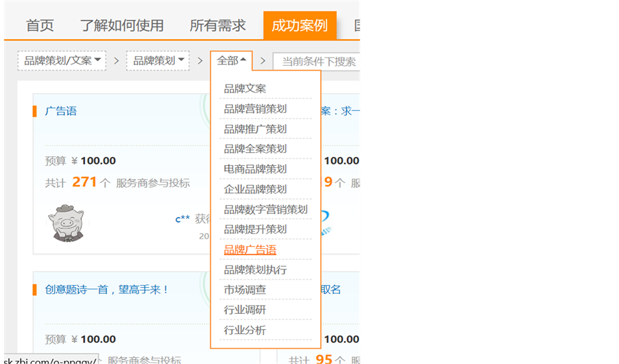Image resolution: width=619 pixels, height=364 pixels.
Task: Go to the 首页 tab
Action: [40, 26]
